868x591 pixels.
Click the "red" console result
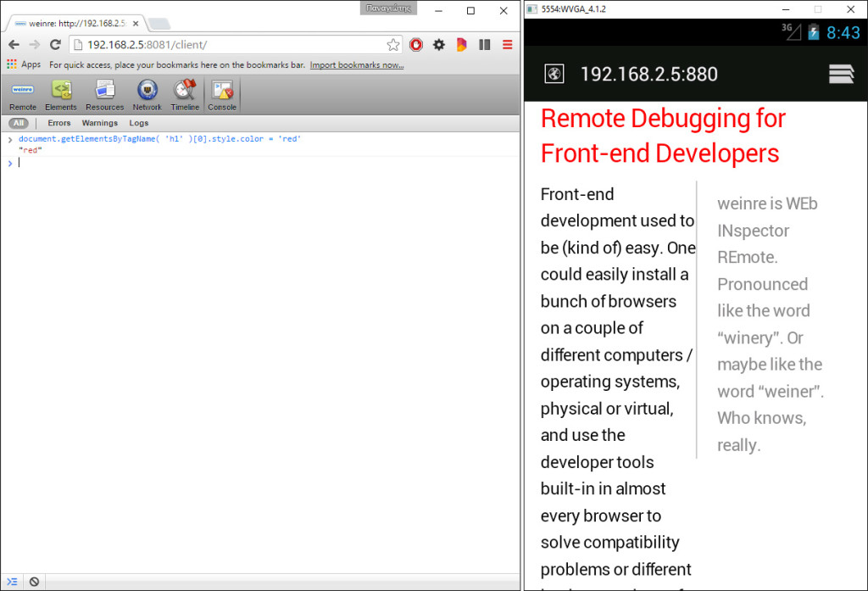(31, 150)
